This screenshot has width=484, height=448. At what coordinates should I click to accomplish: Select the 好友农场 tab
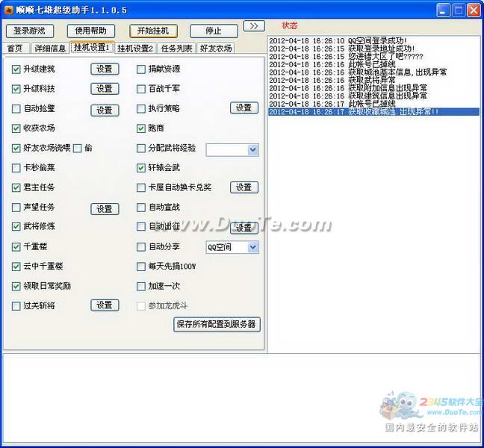pos(215,49)
